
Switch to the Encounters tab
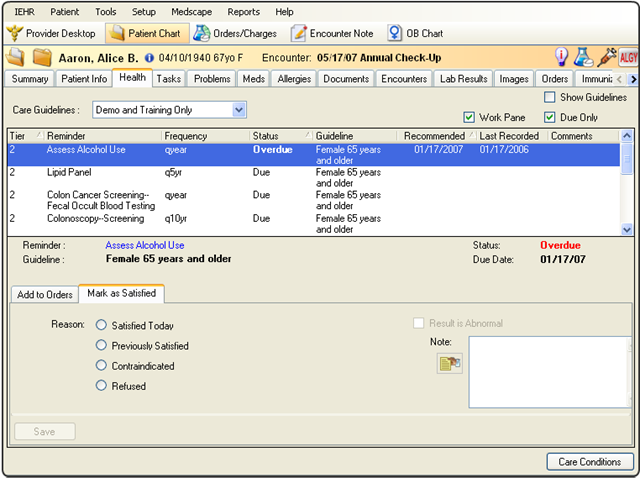(404, 79)
